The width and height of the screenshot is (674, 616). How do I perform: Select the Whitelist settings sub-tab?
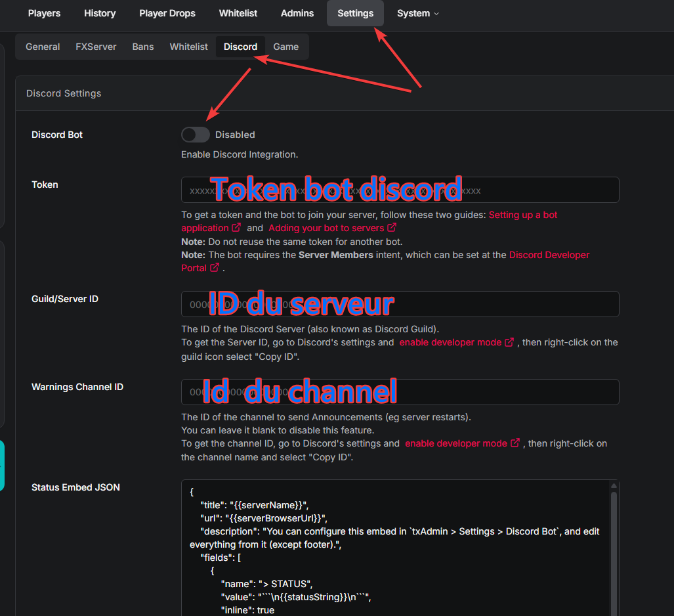pyautogui.click(x=188, y=47)
